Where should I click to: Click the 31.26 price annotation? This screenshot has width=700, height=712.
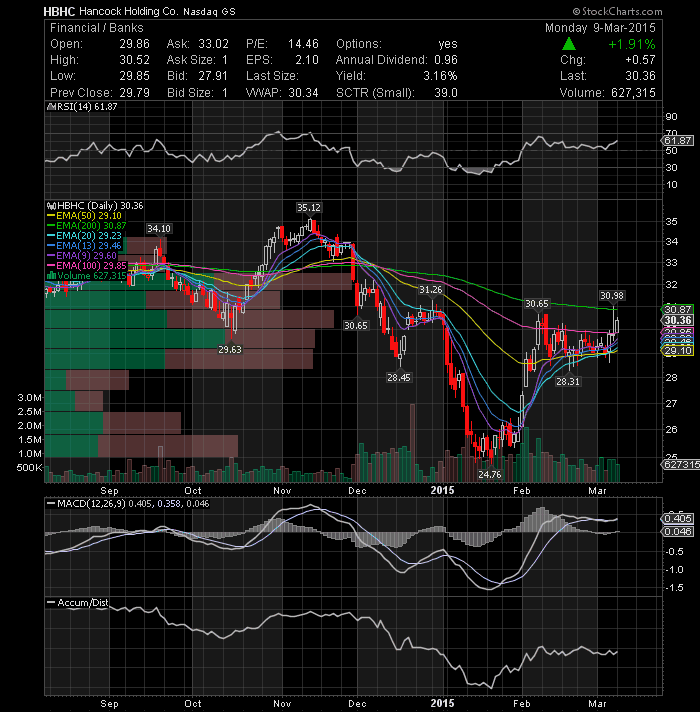tap(430, 290)
